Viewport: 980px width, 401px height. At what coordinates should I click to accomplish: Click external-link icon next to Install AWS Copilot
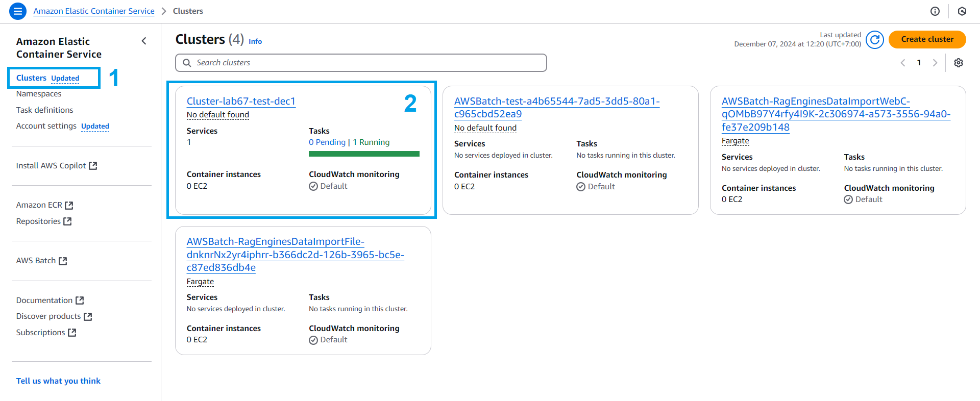click(93, 166)
